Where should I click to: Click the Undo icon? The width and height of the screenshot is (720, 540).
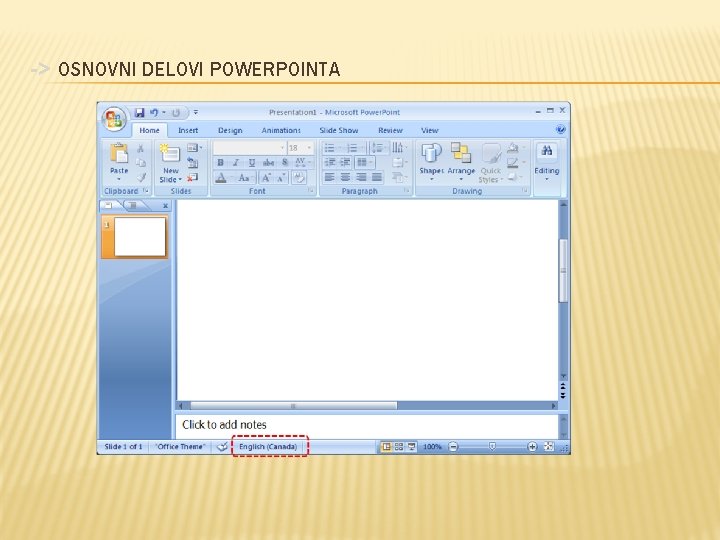[x=154, y=112]
